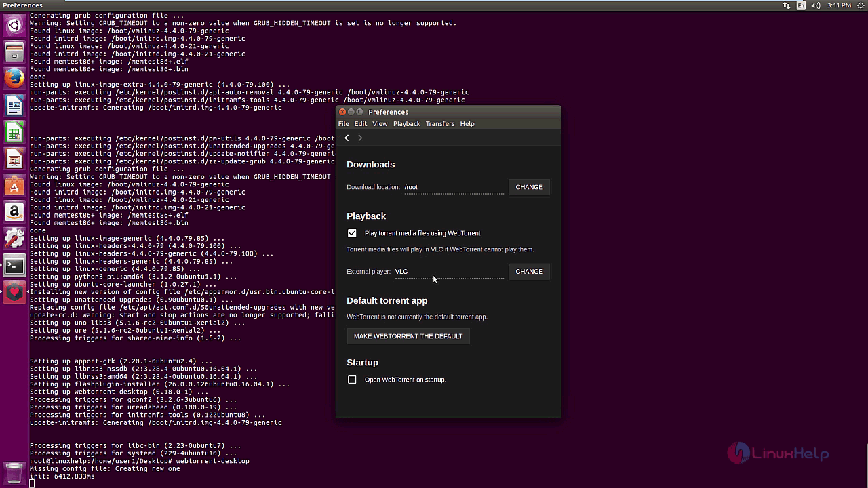
Task: Open the network indicator in top bar
Action: coord(787,5)
